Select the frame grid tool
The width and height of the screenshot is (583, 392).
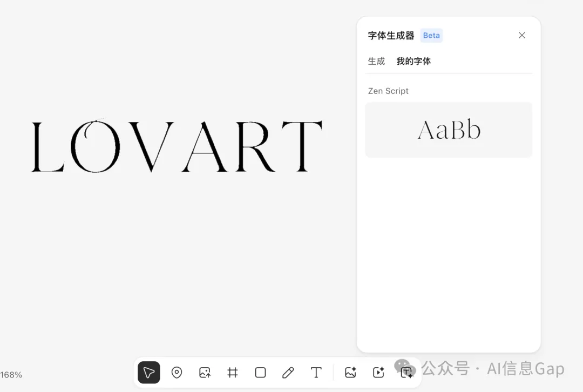(x=233, y=373)
